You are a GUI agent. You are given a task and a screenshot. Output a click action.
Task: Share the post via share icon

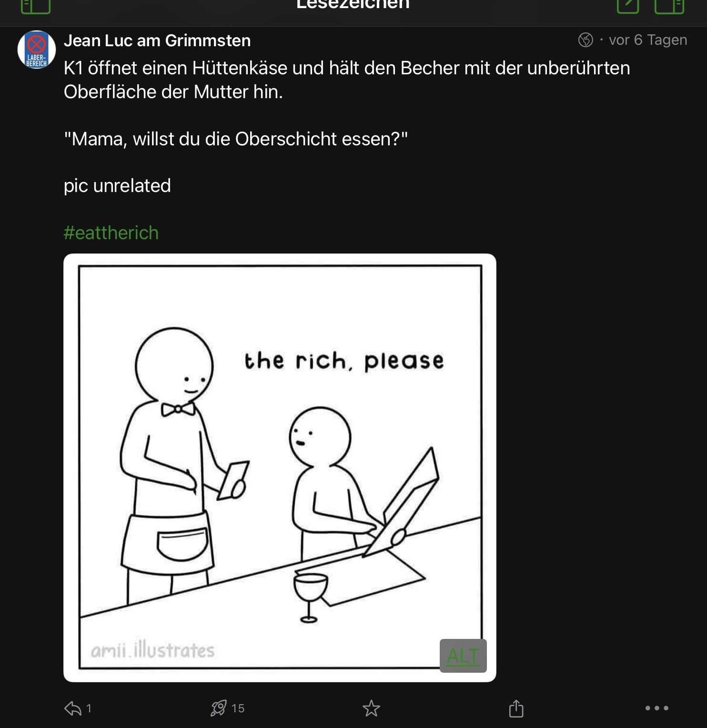tap(516, 708)
